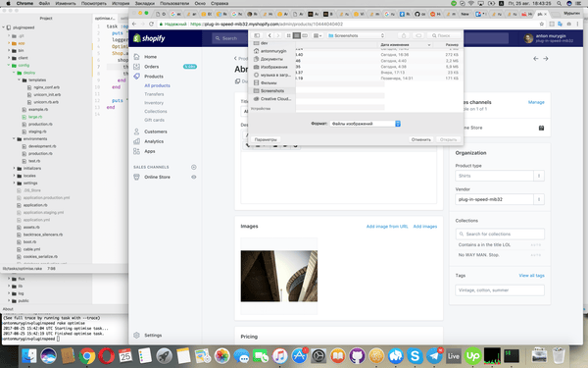Image resolution: width=588 pixels, height=368 pixels.
Task: Click the Shopify logo
Action: click(x=149, y=38)
